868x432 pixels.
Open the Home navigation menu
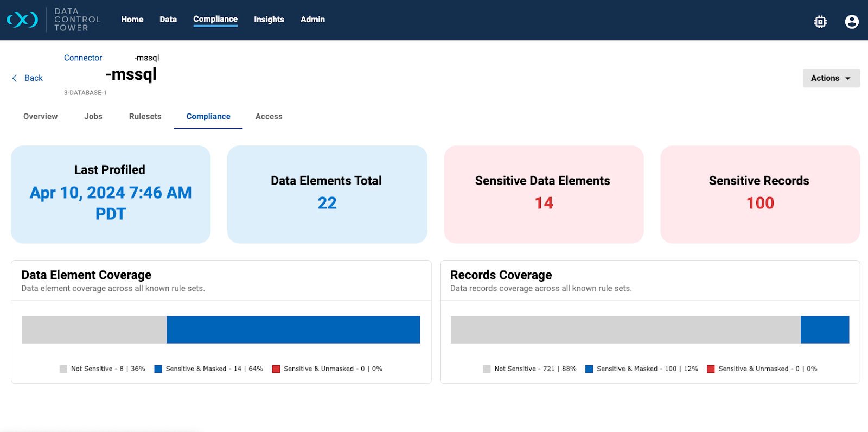132,20
